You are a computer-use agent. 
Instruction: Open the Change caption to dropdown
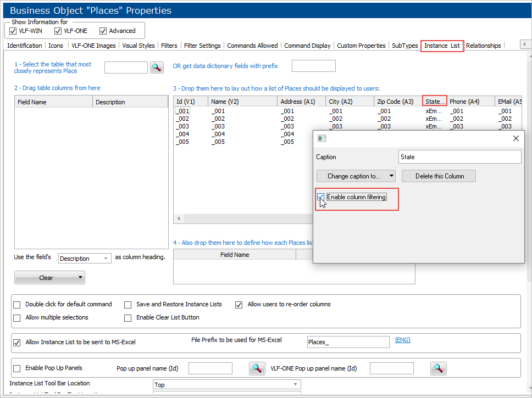(x=356, y=176)
